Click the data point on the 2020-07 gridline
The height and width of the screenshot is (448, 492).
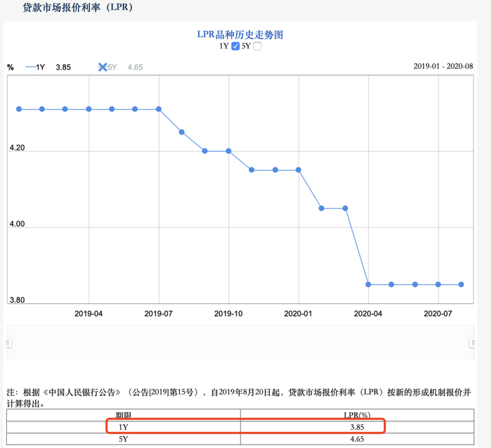[x=439, y=284]
